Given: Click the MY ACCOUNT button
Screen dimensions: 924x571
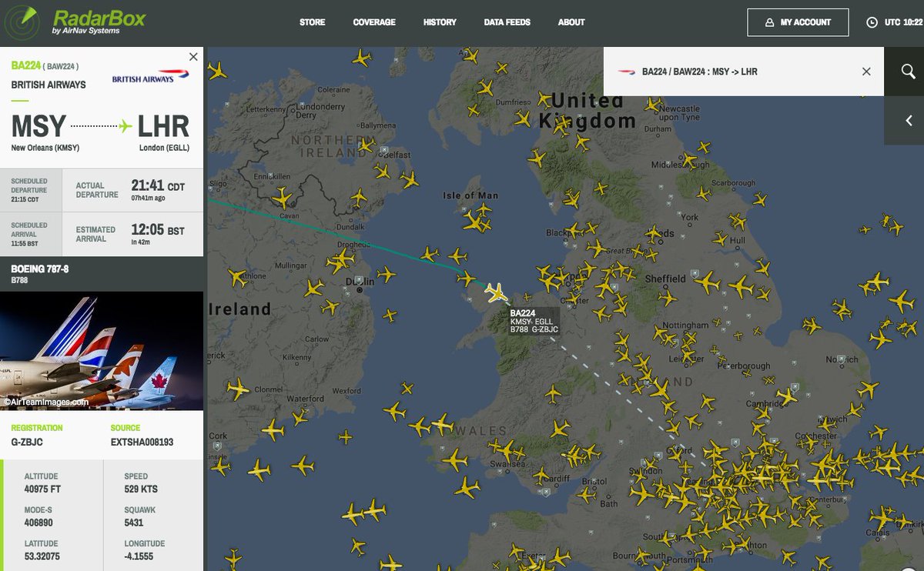Looking at the screenshot, I should 798,22.
